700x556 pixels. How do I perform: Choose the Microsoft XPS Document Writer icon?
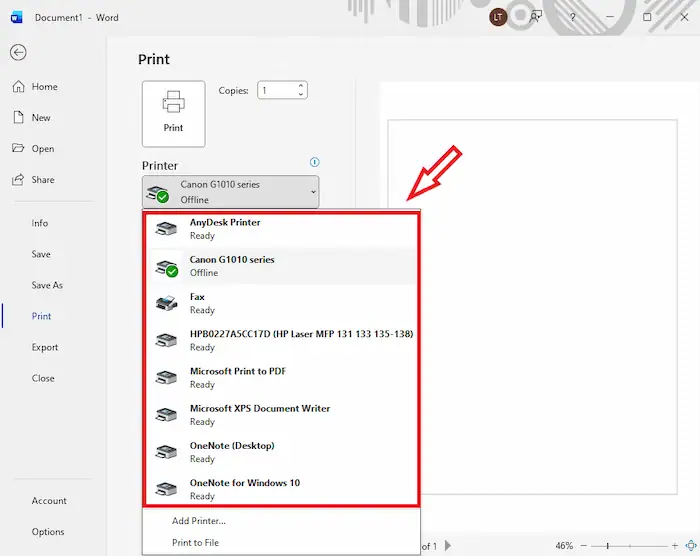166,415
